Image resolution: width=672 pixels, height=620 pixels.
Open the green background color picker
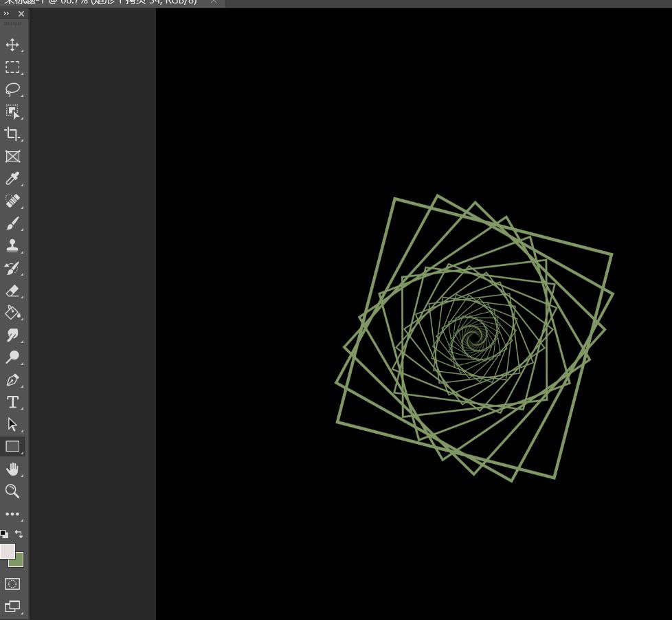point(19,562)
